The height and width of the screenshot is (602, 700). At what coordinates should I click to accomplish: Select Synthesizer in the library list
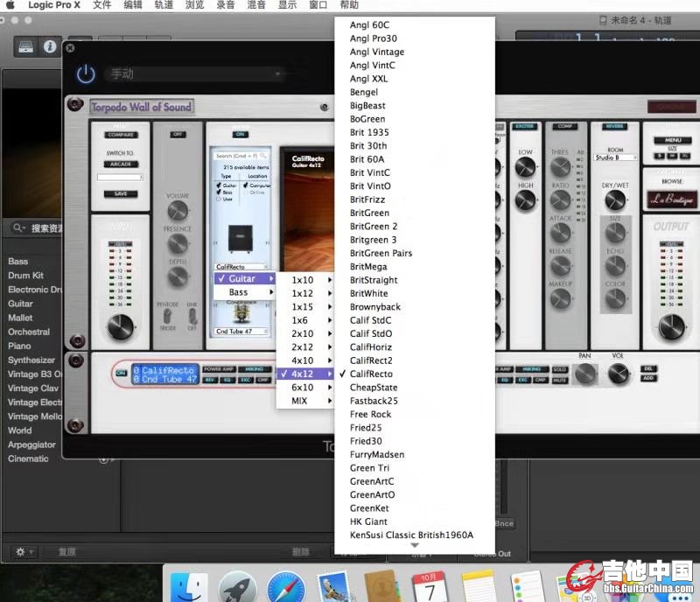[31, 360]
